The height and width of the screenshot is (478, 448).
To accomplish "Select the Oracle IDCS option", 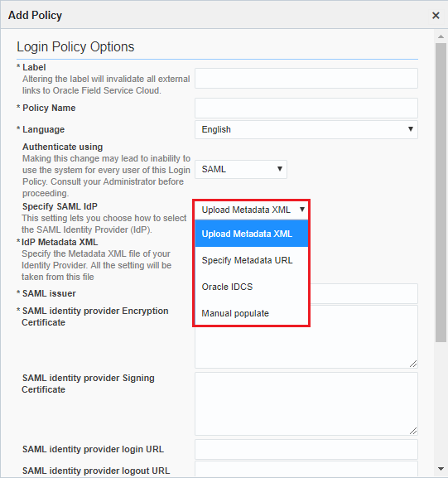I will pos(252,287).
